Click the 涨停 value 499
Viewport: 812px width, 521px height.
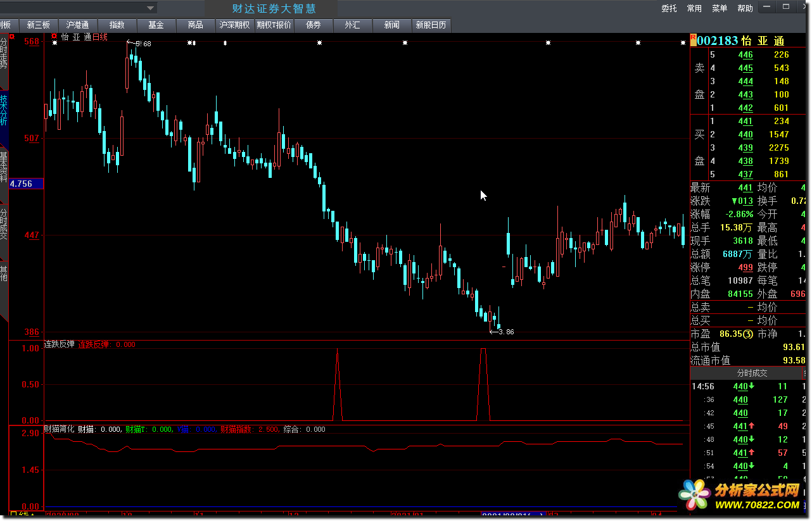pyautogui.click(x=745, y=267)
